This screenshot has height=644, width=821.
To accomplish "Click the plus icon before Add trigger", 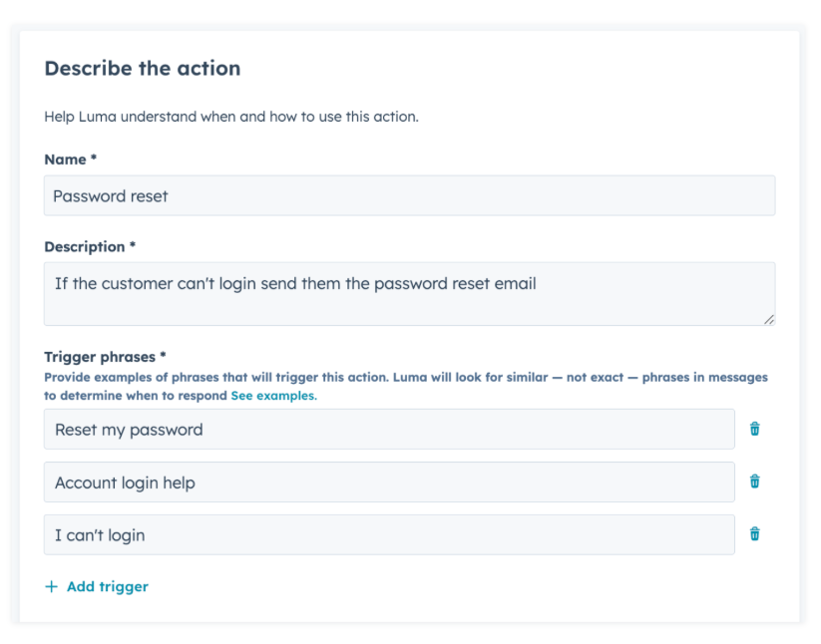I will 51,586.
